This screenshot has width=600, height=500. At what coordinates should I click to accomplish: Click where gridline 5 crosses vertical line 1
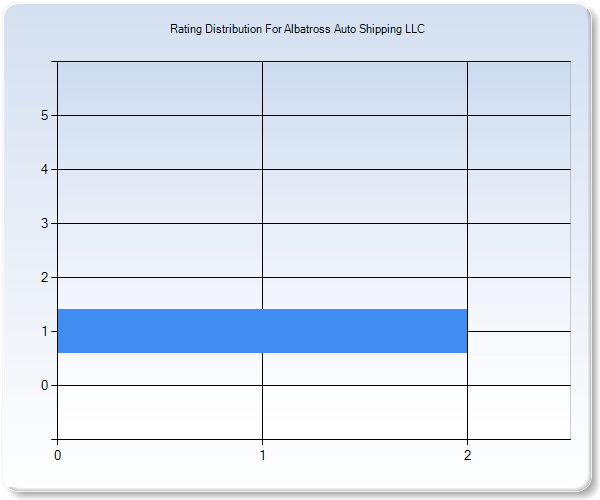tap(262, 115)
